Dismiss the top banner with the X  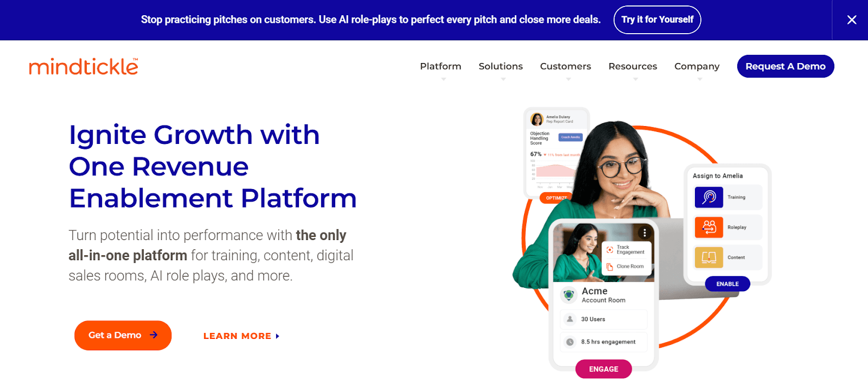point(851,20)
